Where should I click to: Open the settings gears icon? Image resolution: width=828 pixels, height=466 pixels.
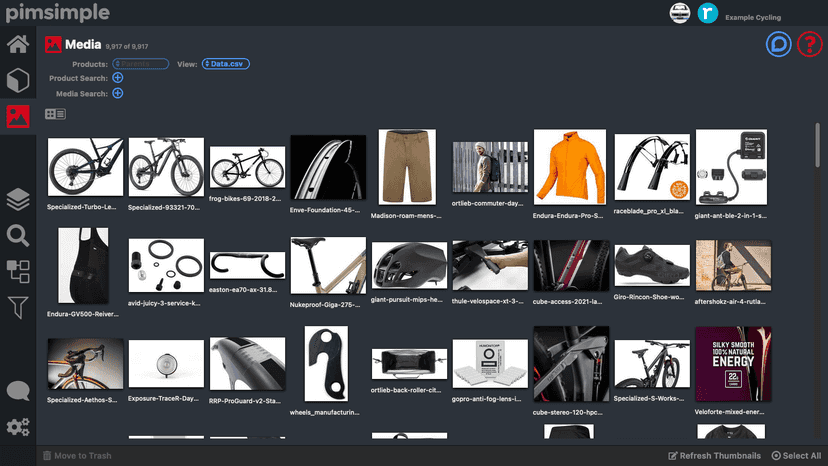pos(18,427)
